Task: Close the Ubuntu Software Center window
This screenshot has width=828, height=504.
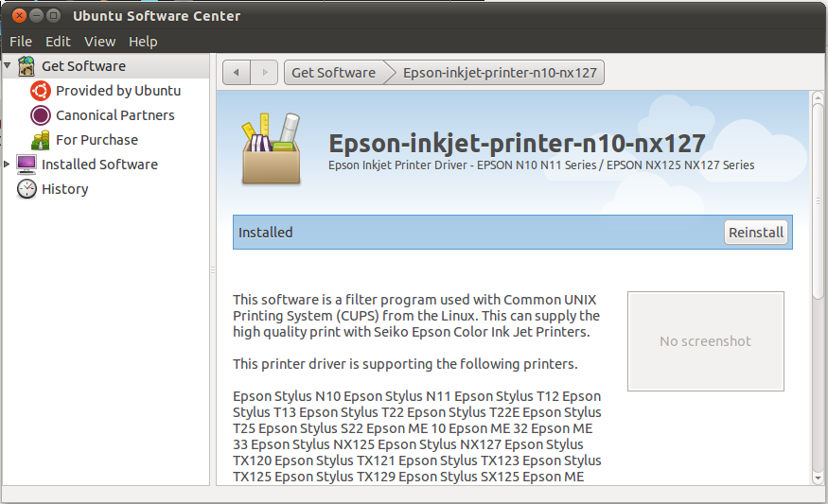Action: (19, 16)
